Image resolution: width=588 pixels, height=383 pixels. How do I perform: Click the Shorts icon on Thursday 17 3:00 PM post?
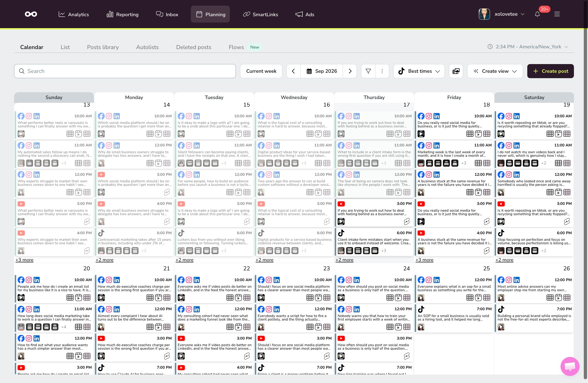coord(407,222)
